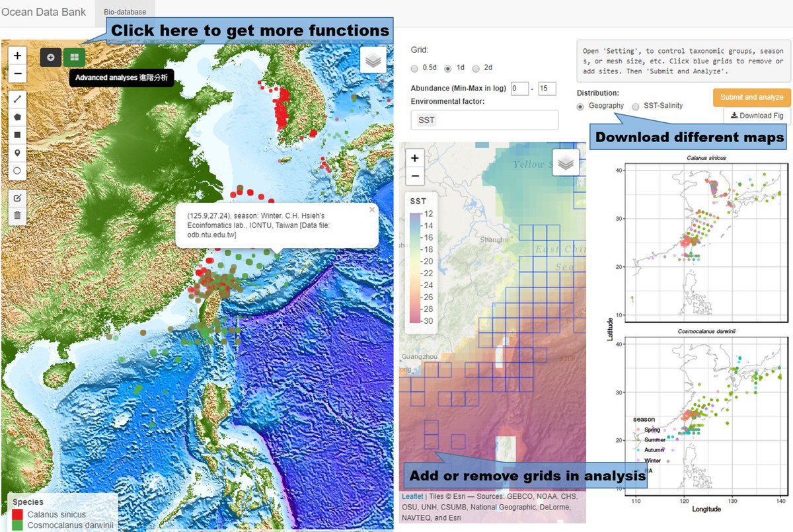Image resolution: width=793 pixels, height=532 pixels.
Task: Open layers control on left map
Action: 373,61
